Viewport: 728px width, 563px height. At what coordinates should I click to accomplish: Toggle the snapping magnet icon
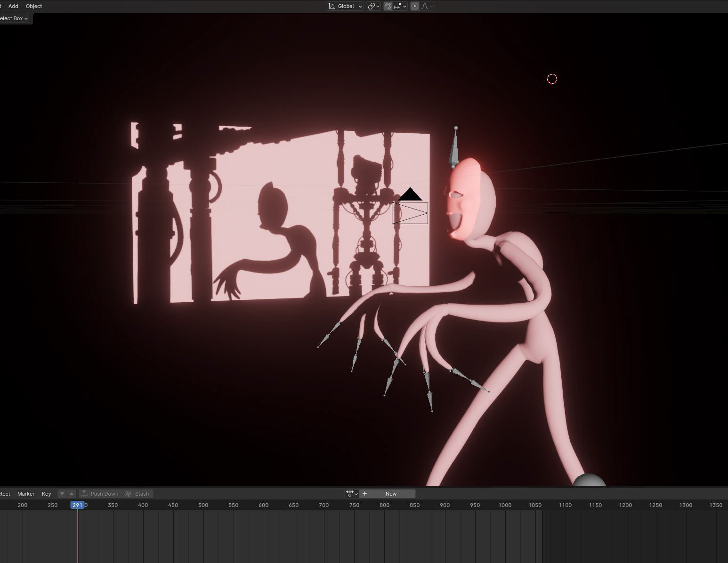point(388,6)
